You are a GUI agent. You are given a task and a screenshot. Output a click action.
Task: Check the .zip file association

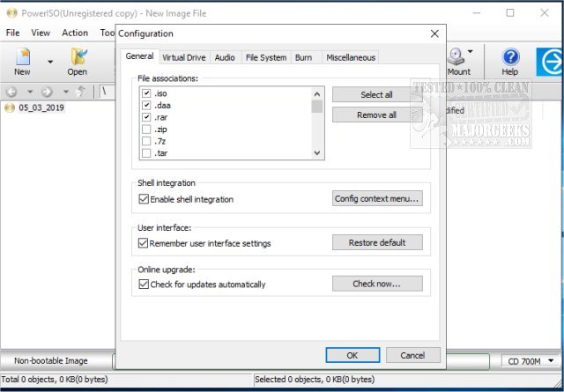146,129
